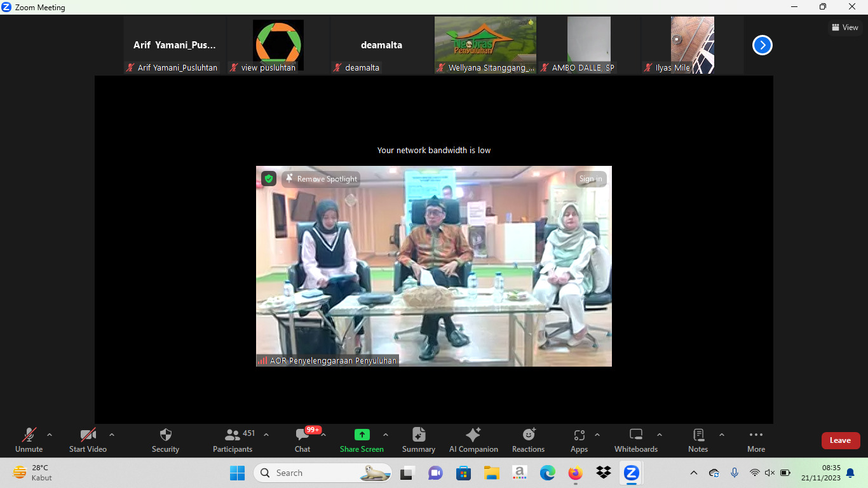
Task: Expand audio options arrow beside Unmute
Action: [x=50, y=435]
